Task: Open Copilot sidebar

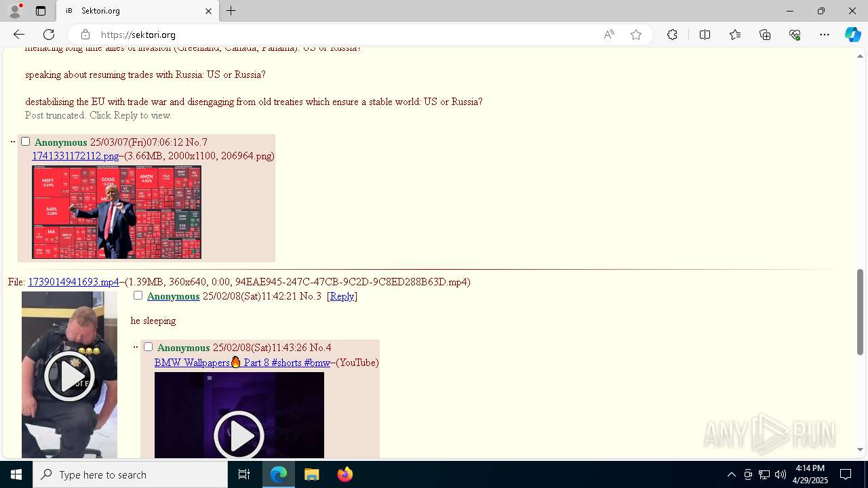Action: click(852, 35)
